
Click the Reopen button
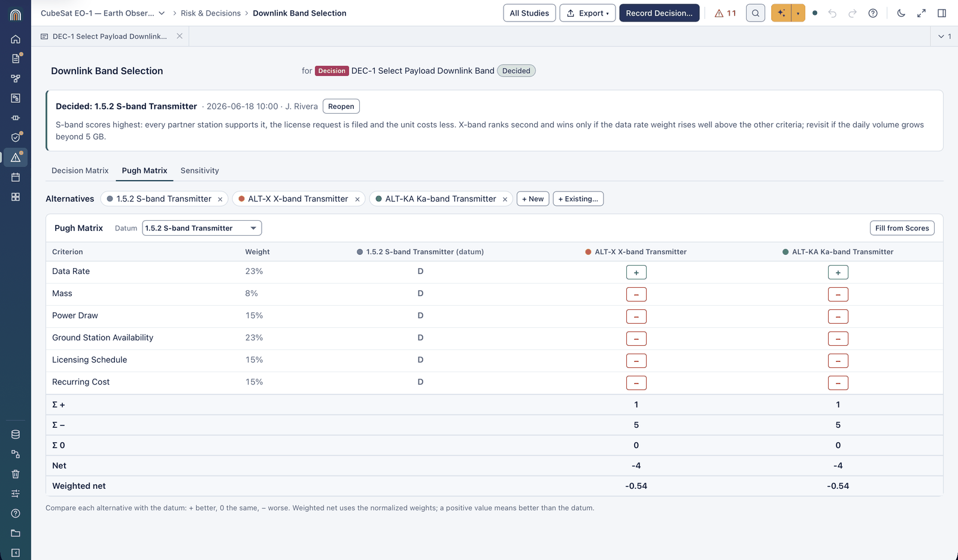click(341, 106)
